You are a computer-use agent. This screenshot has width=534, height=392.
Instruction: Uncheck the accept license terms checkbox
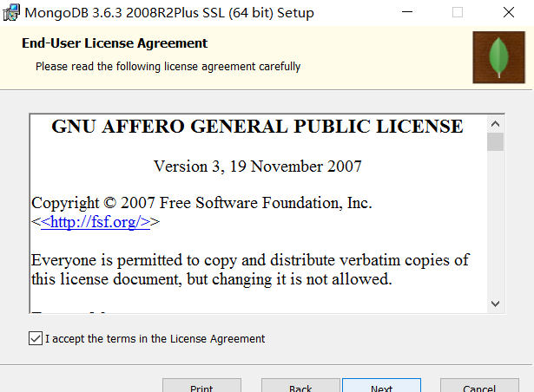click(36, 338)
